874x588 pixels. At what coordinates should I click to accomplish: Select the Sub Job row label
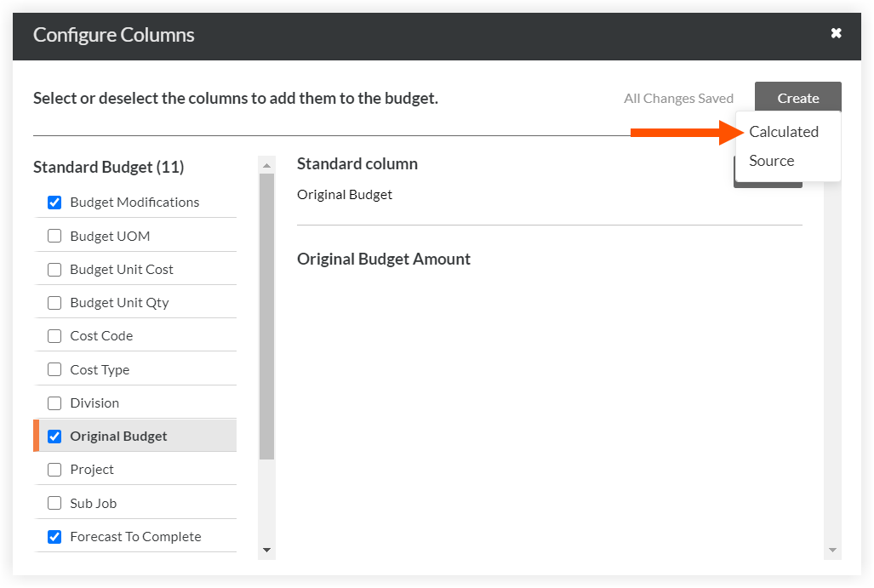click(x=94, y=503)
